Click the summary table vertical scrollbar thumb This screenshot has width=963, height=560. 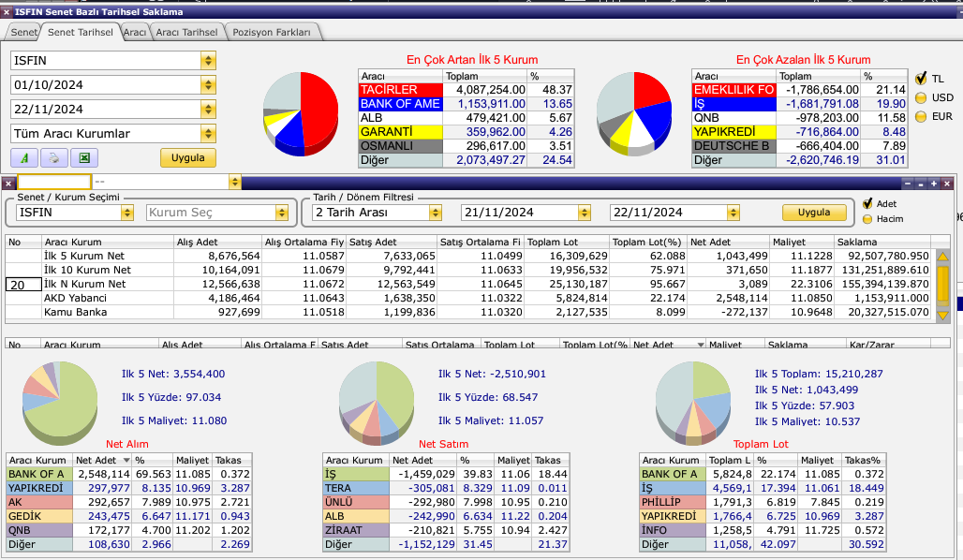point(942,285)
